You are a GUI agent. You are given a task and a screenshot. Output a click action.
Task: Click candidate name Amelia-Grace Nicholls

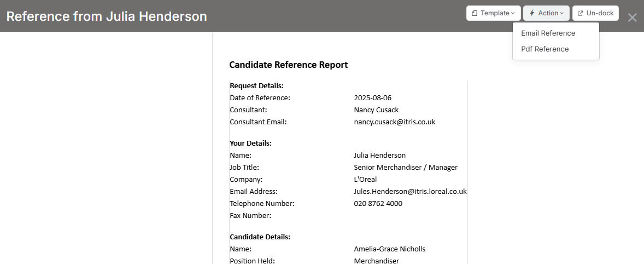(389, 249)
